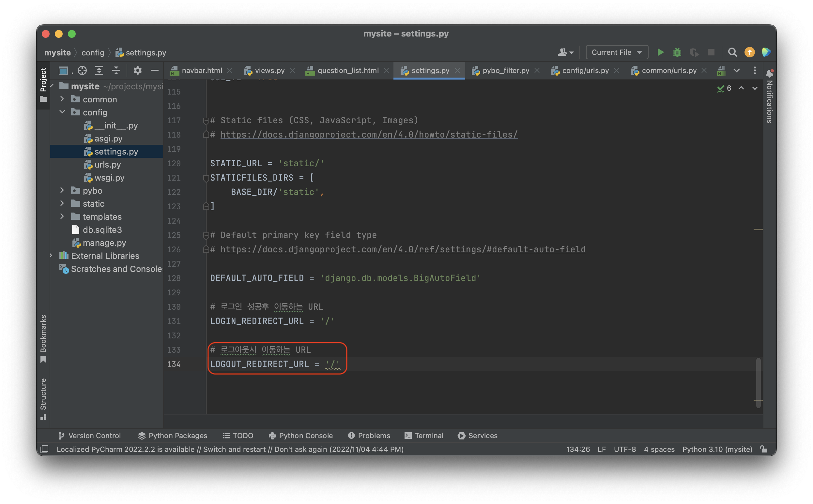Open Search Everywhere magnifier icon
The width and height of the screenshot is (813, 504).
pyautogui.click(x=732, y=52)
